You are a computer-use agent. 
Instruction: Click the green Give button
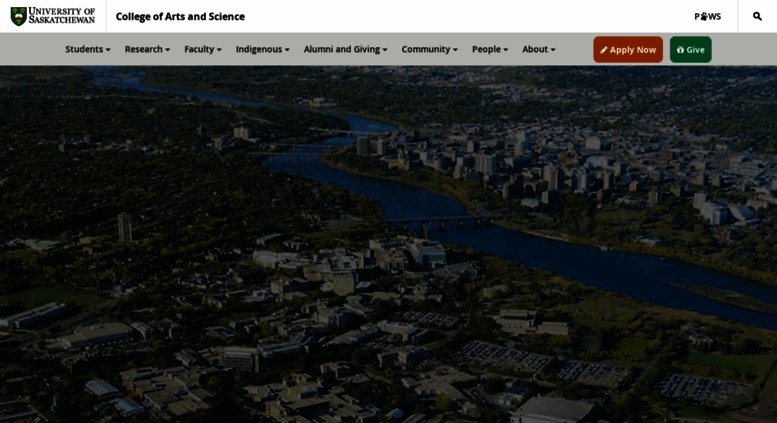point(690,50)
